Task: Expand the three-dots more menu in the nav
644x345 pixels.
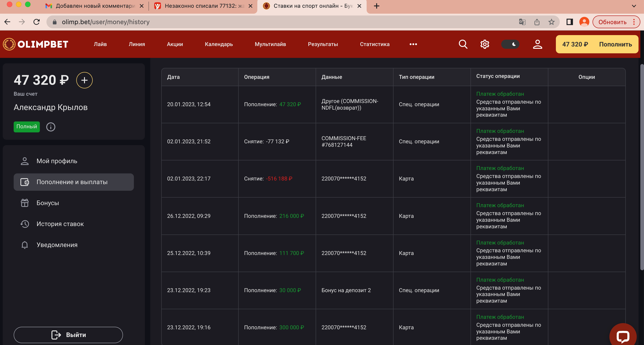Action: click(413, 44)
